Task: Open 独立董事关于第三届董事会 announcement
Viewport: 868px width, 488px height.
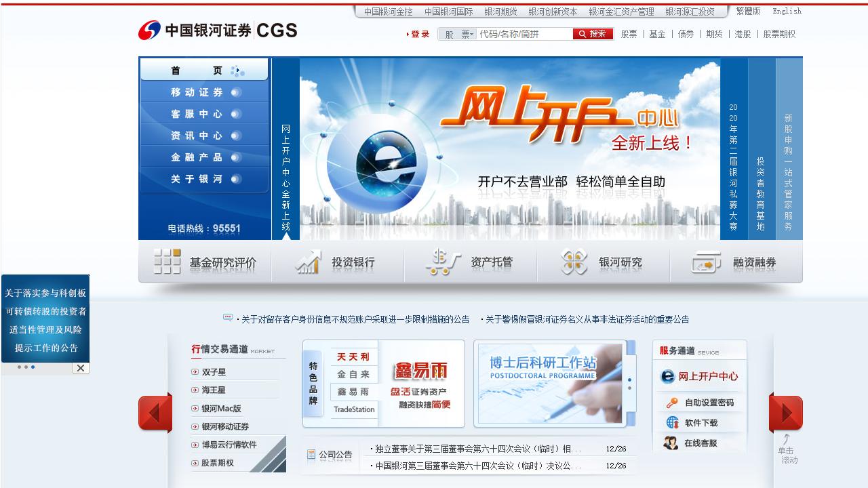Action: click(x=478, y=449)
